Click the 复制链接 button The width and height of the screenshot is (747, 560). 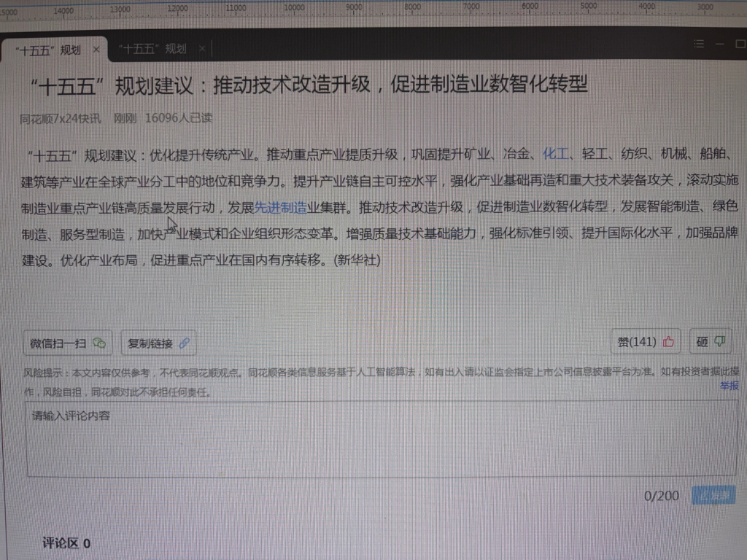158,343
